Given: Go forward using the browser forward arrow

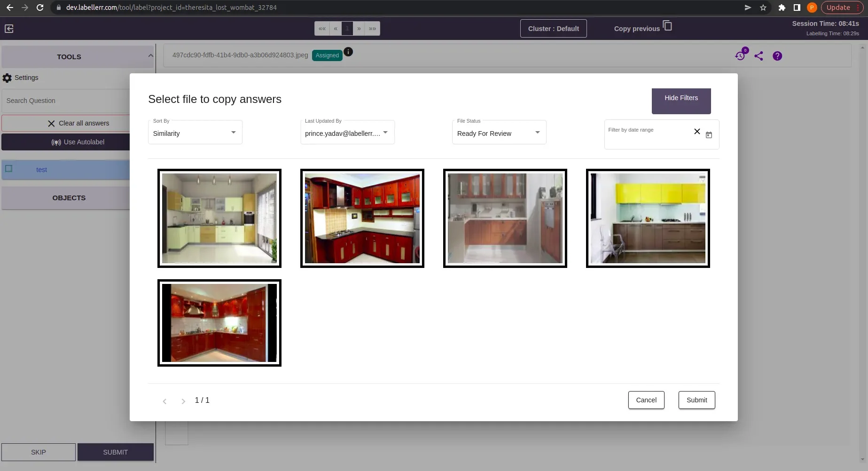Looking at the screenshot, I should point(25,8).
